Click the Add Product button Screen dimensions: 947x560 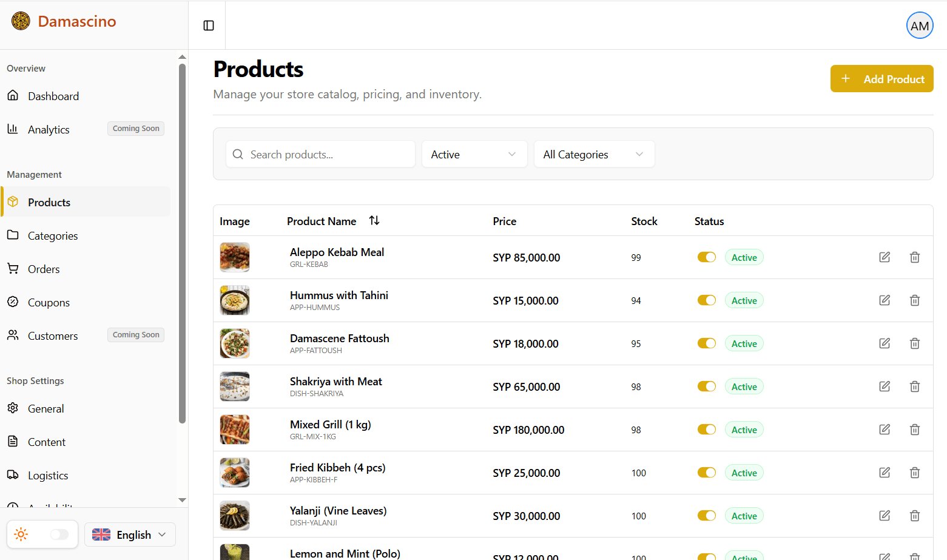tap(881, 79)
